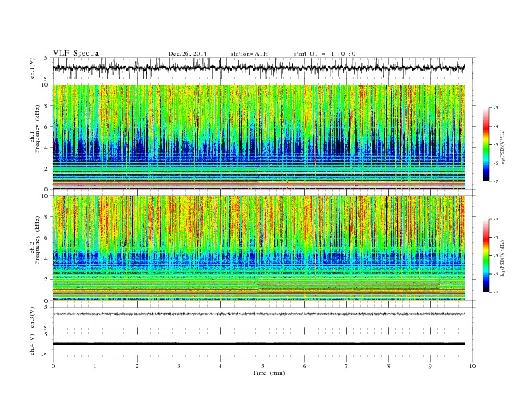532x411 pixels.
Task: Click the "-7" tick on ch.1 colorbar
Action: point(495,181)
